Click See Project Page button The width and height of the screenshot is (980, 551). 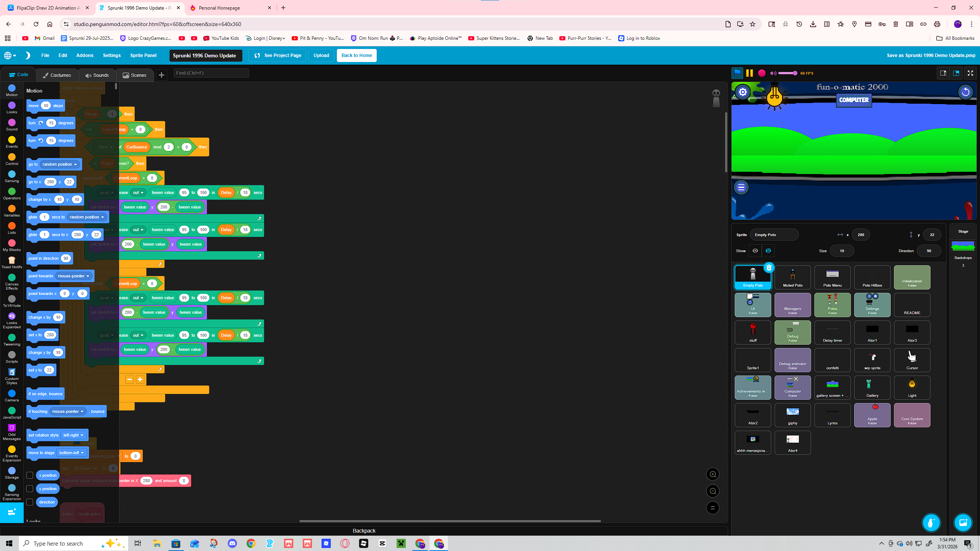278,55
